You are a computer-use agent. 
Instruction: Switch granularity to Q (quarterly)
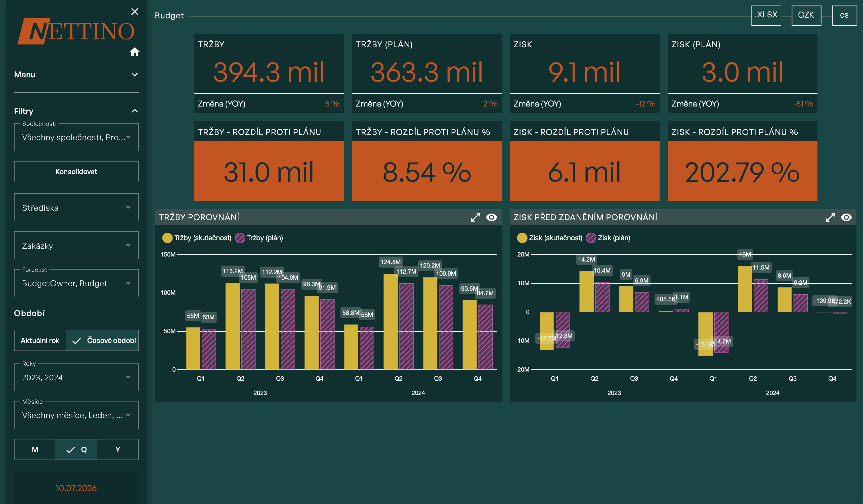[x=76, y=449]
